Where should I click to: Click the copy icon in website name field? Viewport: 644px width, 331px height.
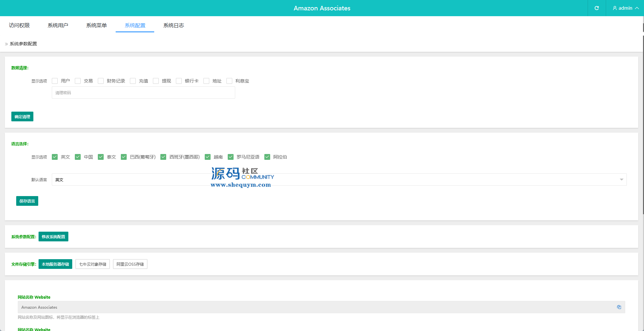coord(619,307)
